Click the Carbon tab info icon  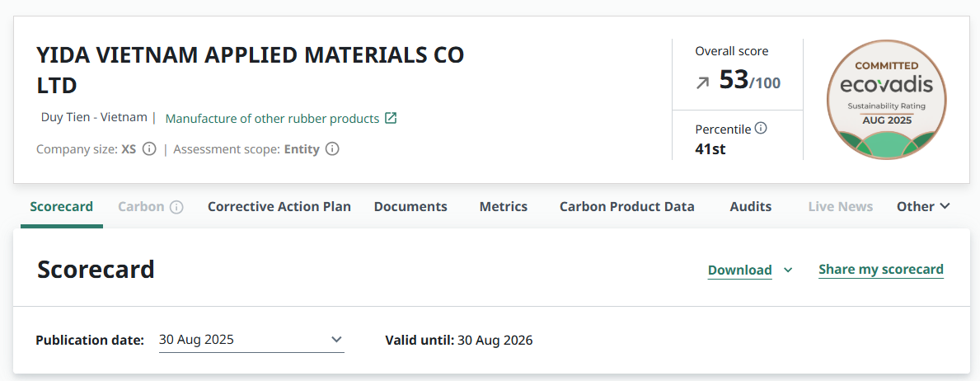[176, 207]
